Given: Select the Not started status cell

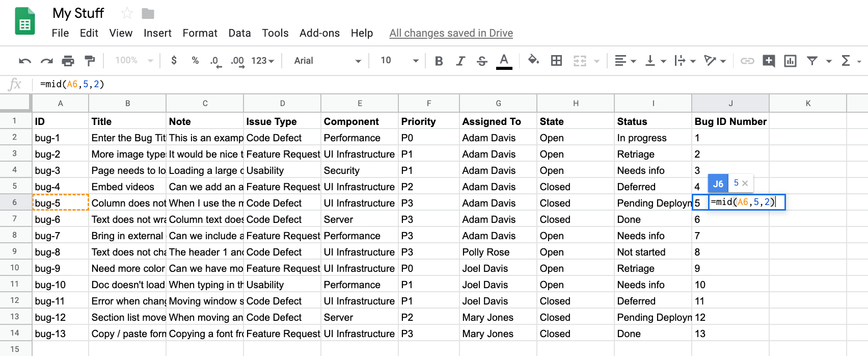Looking at the screenshot, I should point(653,252).
